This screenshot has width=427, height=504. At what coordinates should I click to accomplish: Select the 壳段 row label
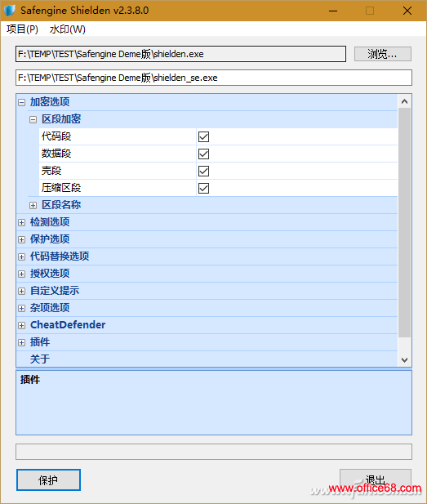(51, 171)
